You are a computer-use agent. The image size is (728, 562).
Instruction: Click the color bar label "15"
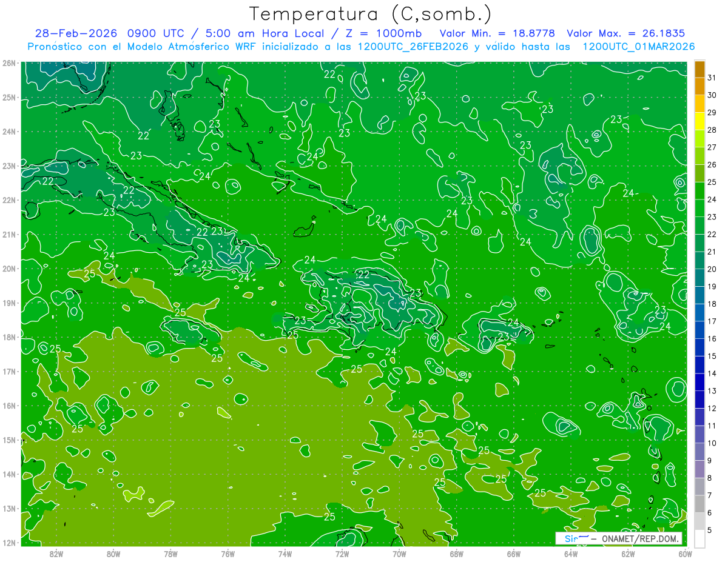712,356
